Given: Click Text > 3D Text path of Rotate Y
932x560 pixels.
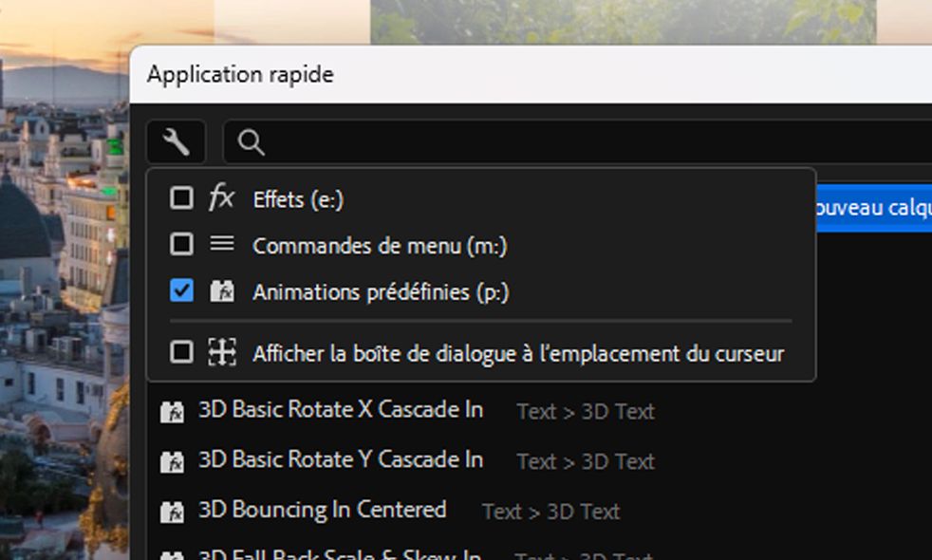Looking at the screenshot, I should pyautogui.click(x=586, y=461).
